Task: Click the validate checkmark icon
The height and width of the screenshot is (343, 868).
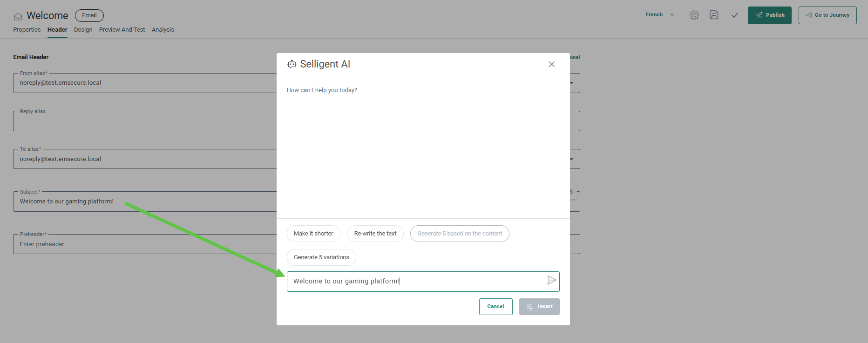Action: tap(734, 15)
